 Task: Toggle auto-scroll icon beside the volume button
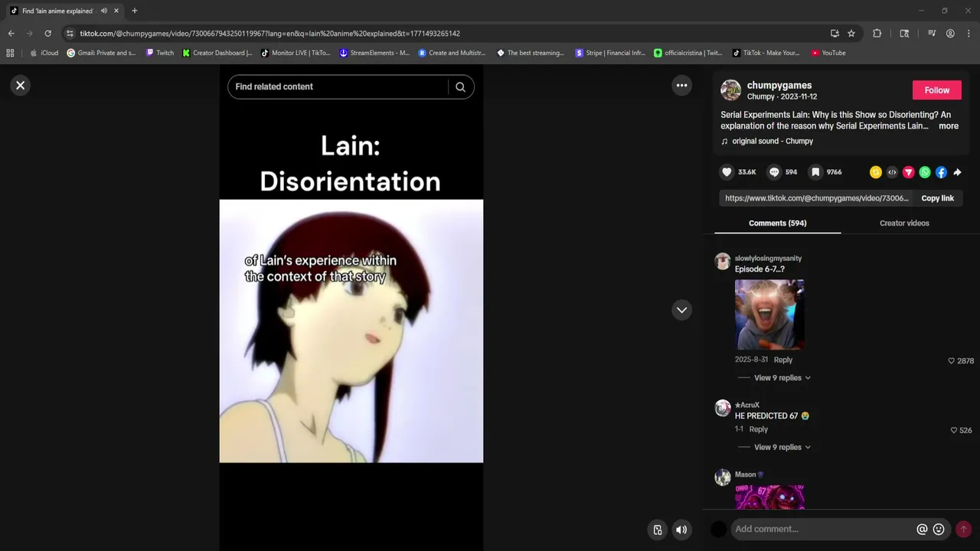point(658,530)
